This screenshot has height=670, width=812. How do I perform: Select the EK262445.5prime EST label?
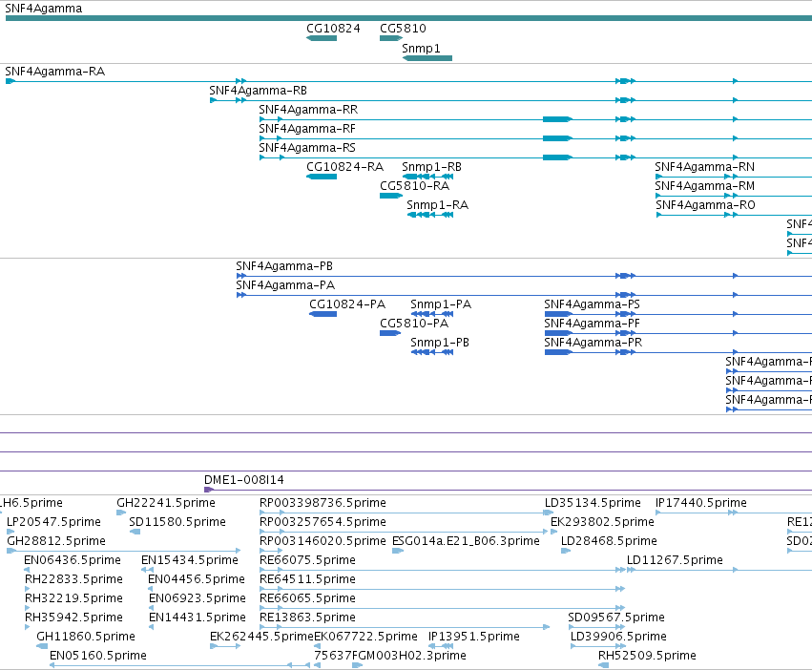[x=261, y=637]
